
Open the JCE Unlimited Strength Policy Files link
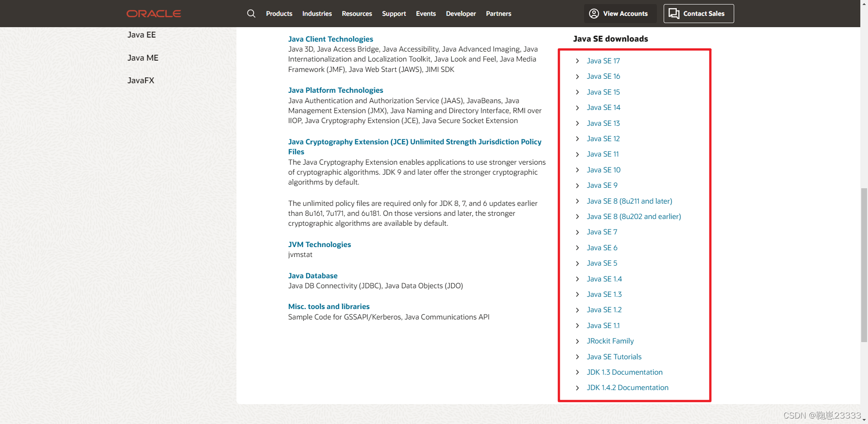point(415,147)
